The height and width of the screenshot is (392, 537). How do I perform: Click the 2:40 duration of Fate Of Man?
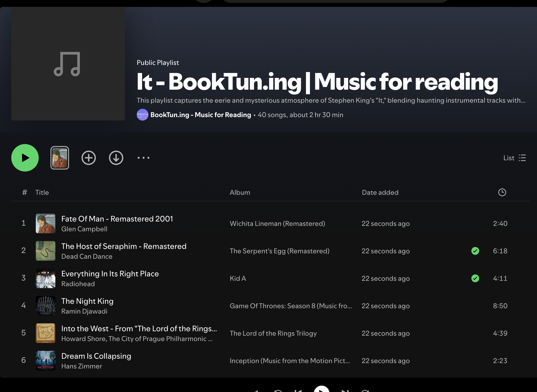tap(500, 223)
